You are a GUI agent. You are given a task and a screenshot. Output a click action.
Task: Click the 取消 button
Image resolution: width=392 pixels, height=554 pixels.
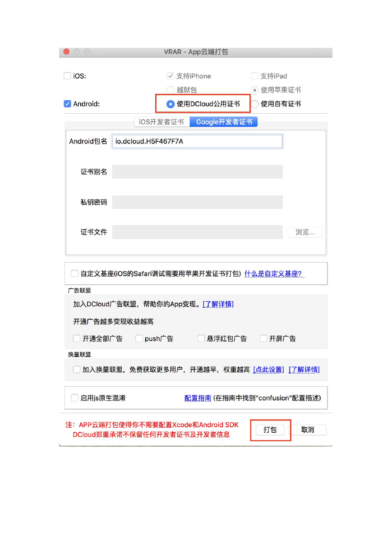(308, 430)
